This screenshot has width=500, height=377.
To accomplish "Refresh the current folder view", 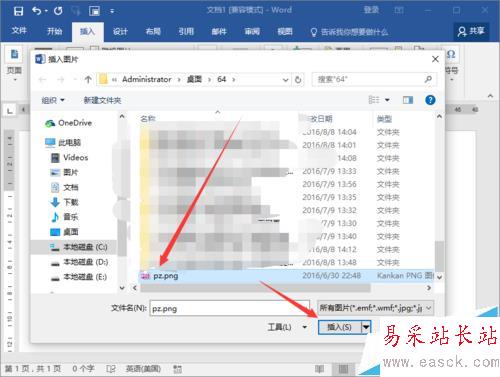I will tap(298, 80).
